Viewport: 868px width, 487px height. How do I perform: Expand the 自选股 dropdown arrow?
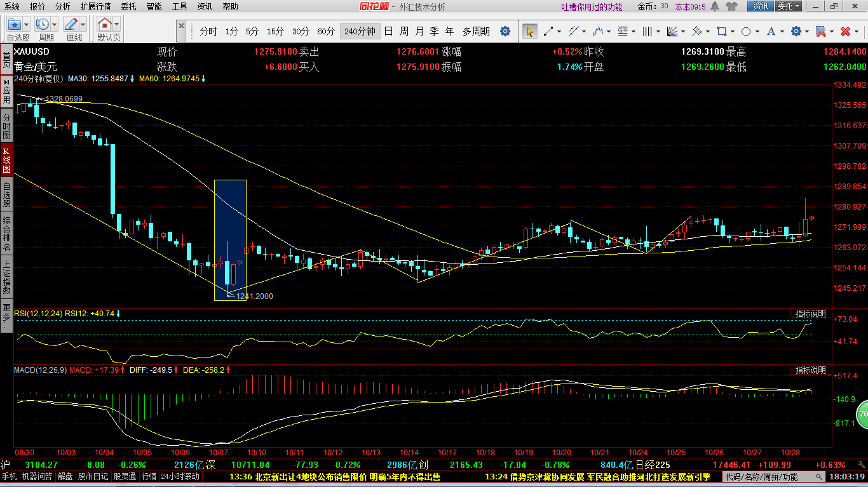[26, 25]
